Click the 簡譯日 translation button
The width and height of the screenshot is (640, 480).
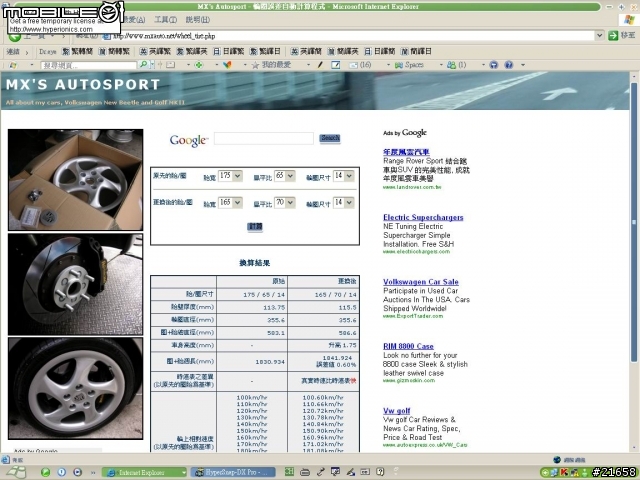coord(416,51)
